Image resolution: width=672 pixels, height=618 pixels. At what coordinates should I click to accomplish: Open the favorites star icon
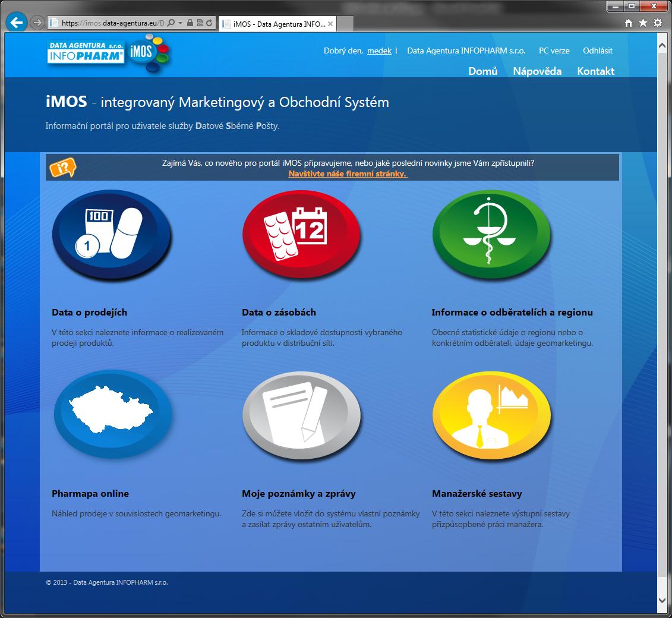click(x=643, y=23)
